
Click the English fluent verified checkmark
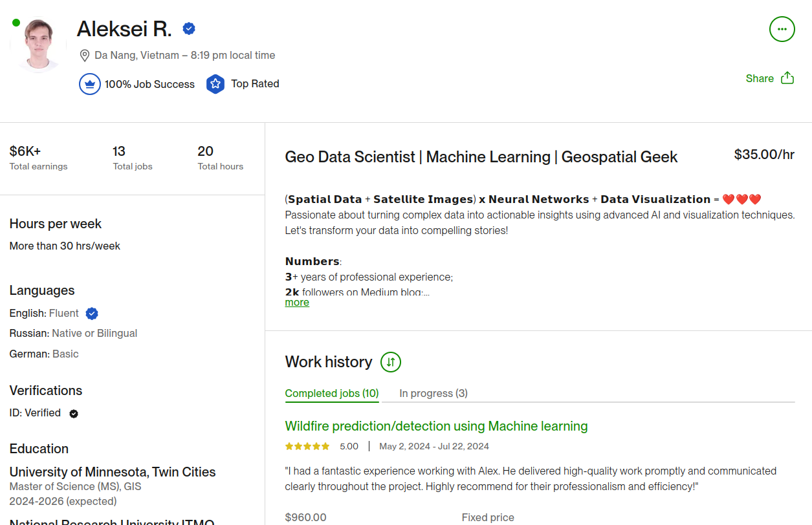click(x=92, y=314)
